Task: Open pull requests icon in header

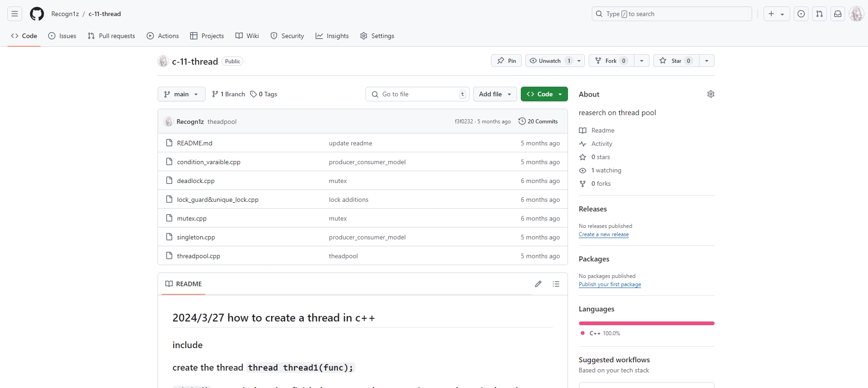Action: pyautogui.click(x=819, y=14)
